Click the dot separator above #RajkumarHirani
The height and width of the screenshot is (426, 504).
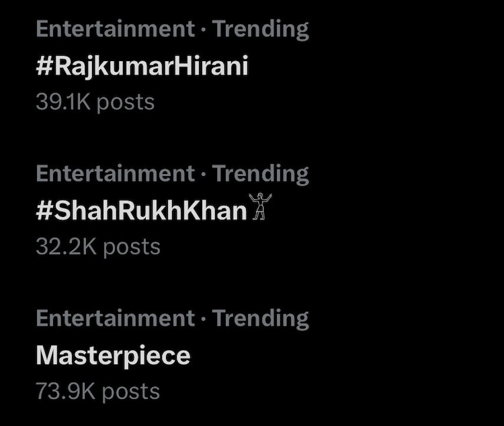(x=204, y=30)
